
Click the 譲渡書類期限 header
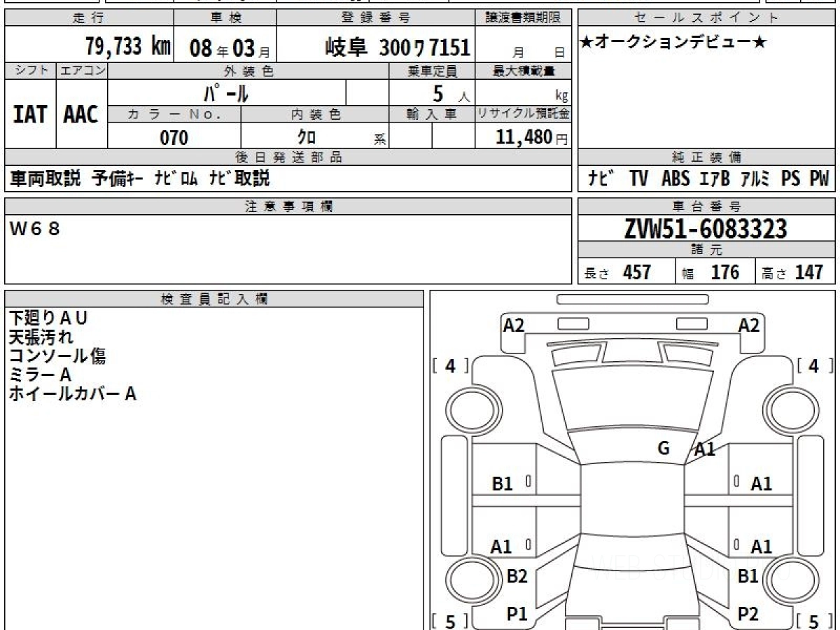524,18
